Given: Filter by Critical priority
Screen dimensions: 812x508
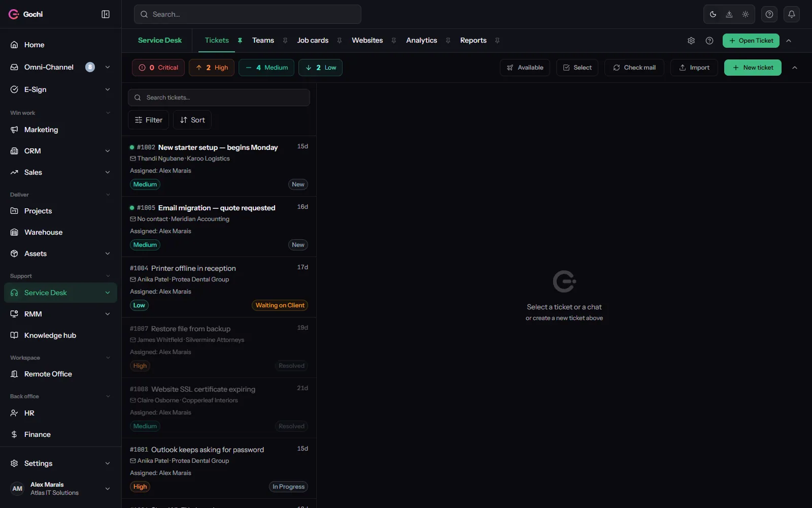Looking at the screenshot, I should pos(158,68).
